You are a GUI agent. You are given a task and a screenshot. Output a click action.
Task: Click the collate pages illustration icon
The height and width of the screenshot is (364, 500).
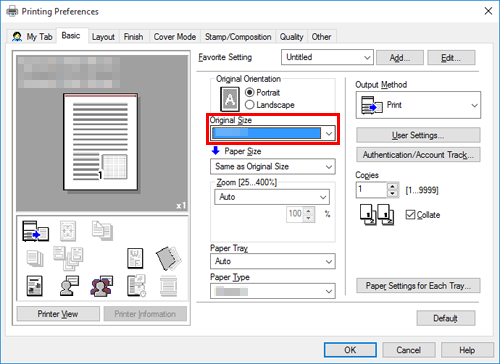(377, 215)
